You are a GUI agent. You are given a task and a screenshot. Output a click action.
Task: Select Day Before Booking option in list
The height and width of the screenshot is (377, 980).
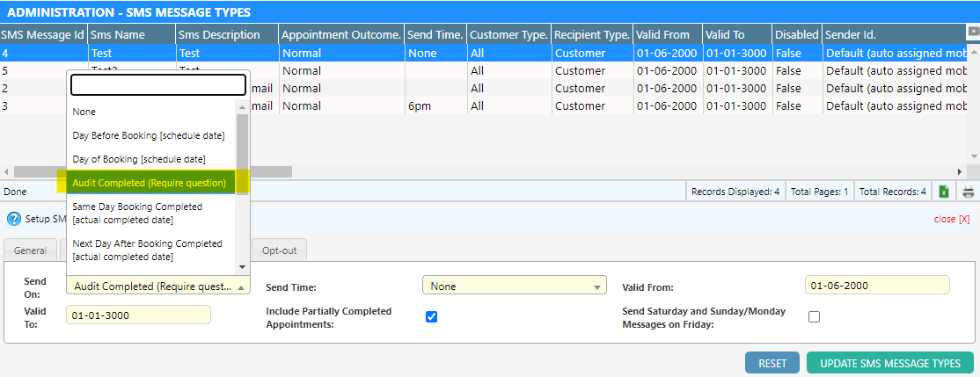(x=148, y=135)
